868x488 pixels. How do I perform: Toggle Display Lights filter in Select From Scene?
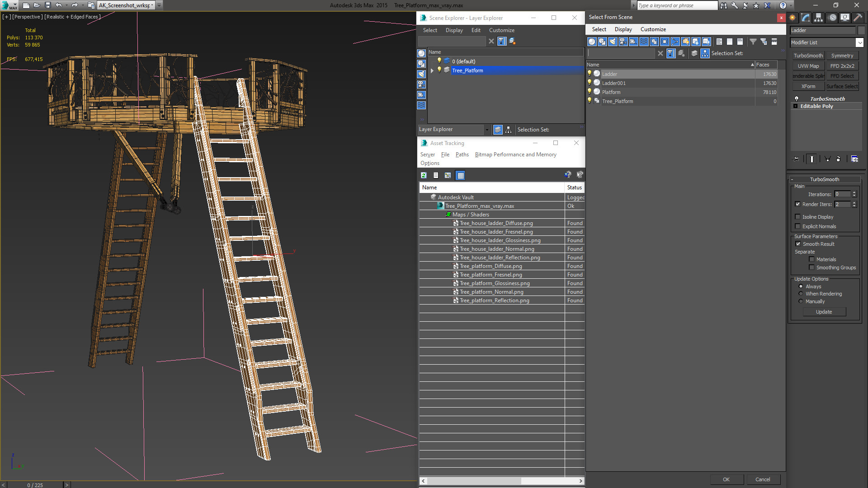click(x=613, y=42)
